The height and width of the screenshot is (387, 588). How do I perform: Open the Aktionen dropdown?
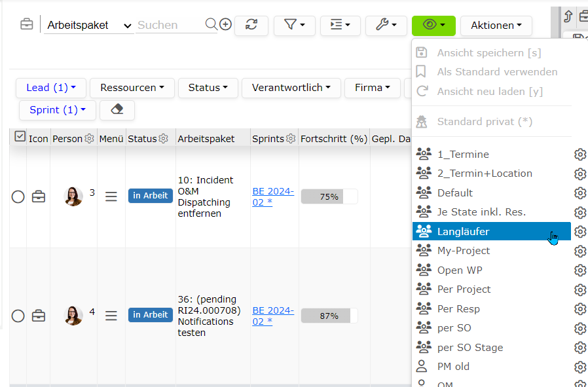coord(496,25)
